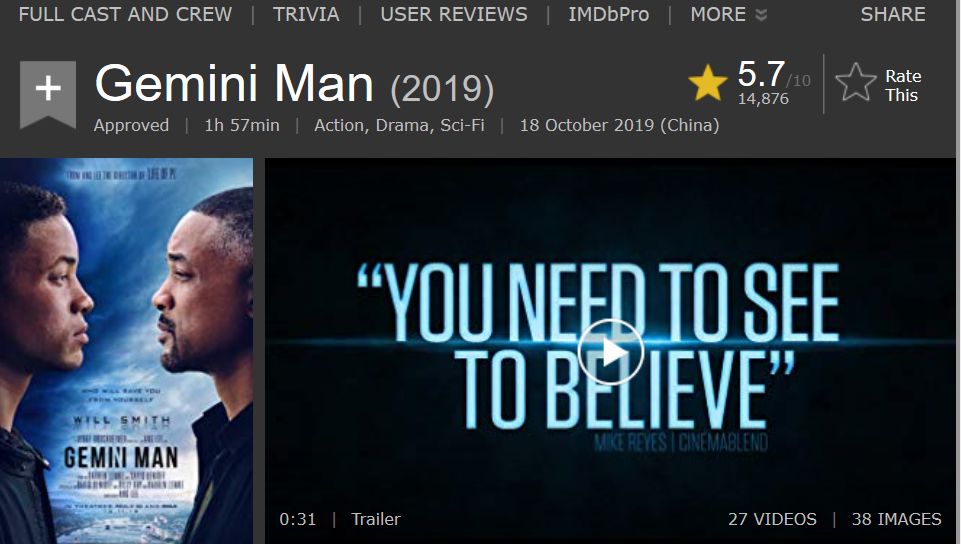Click the 5.7 rating score
This screenshot has width=961, height=544.
click(761, 74)
